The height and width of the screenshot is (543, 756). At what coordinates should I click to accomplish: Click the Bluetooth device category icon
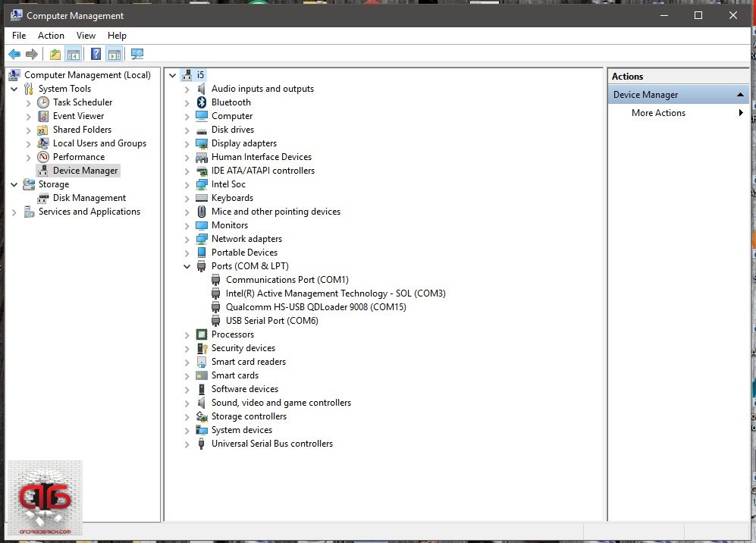click(x=202, y=102)
